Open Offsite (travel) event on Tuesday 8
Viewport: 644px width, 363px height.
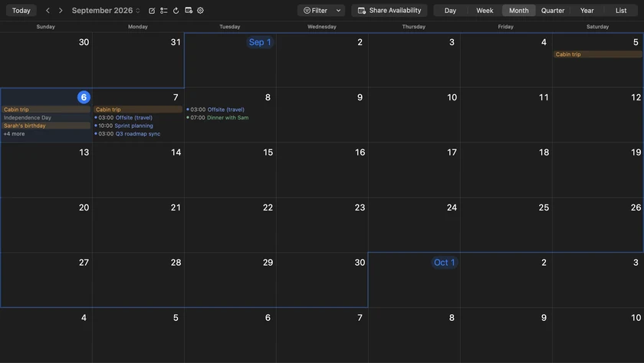pyautogui.click(x=215, y=110)
